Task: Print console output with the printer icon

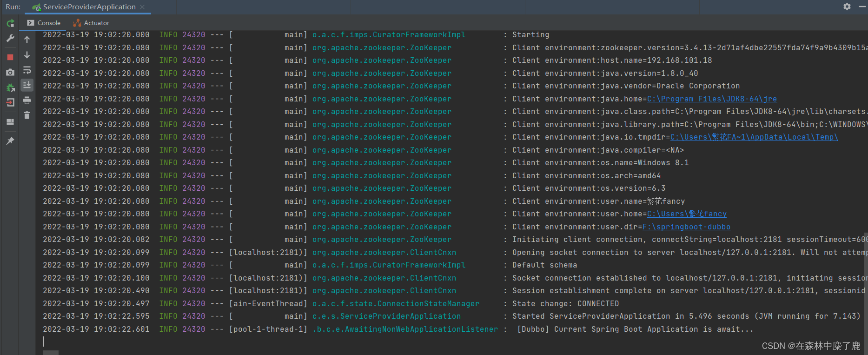Action: pyautogui.click(x=27, y=100)
